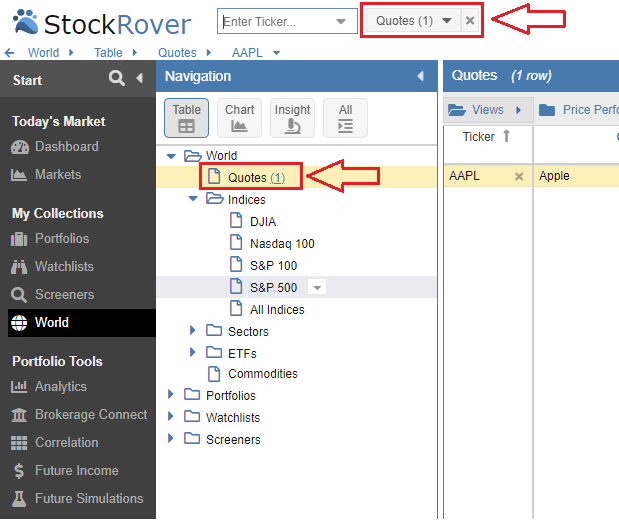This screenshot has width=619, height=522.
Task: Open the Markets section
Action: [58, 174]
